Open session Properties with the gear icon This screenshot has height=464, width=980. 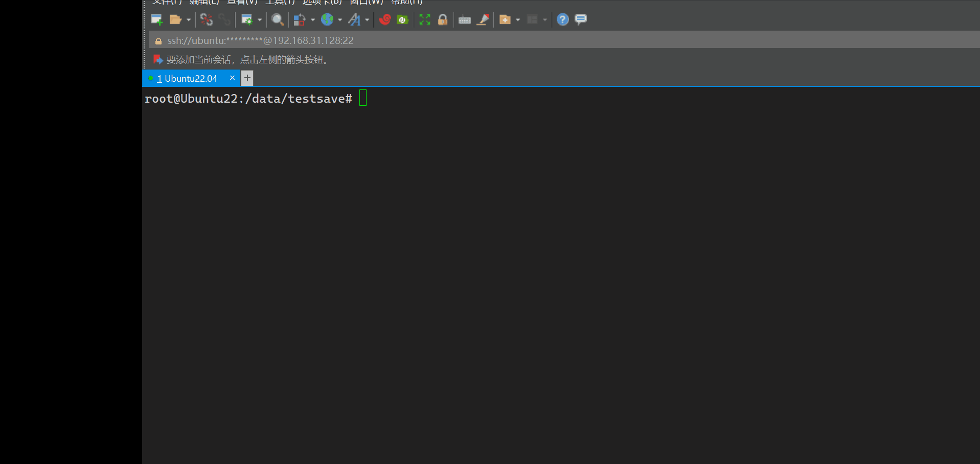tap(247, 20)
